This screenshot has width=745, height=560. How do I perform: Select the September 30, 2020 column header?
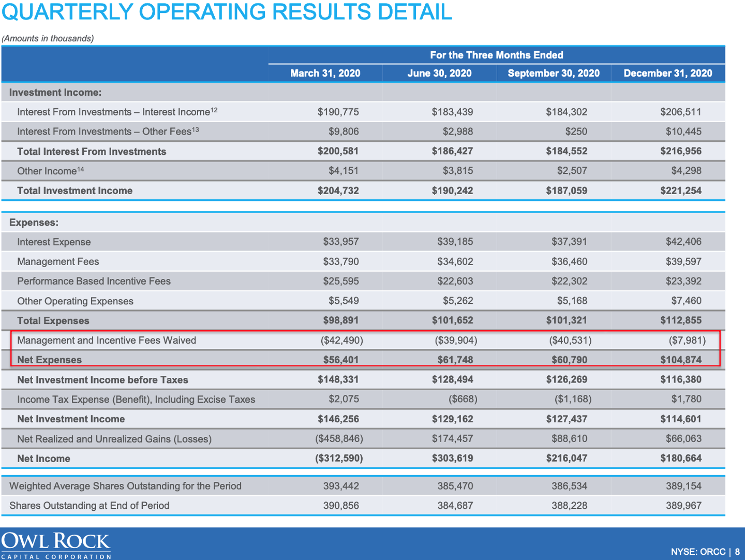(x=554, y=73)
